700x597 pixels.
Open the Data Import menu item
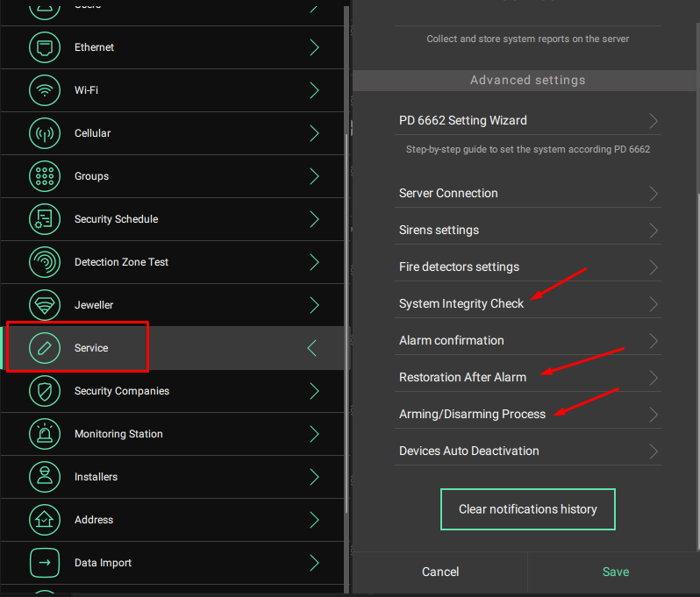tap(172, 563)
